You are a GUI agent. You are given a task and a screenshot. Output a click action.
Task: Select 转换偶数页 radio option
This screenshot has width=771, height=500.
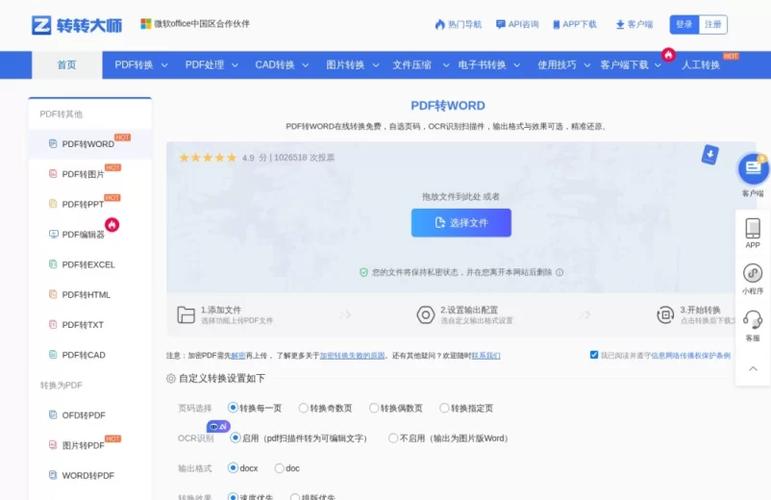(374, 408)
